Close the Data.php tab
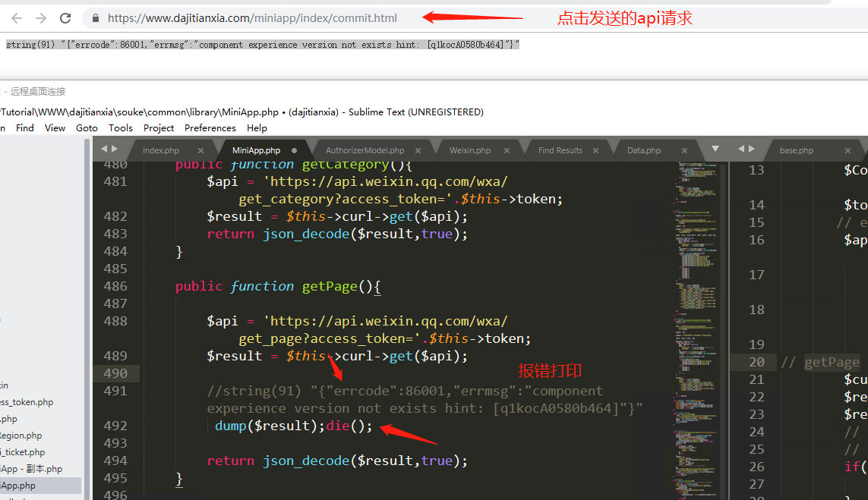 pos(684,150)
